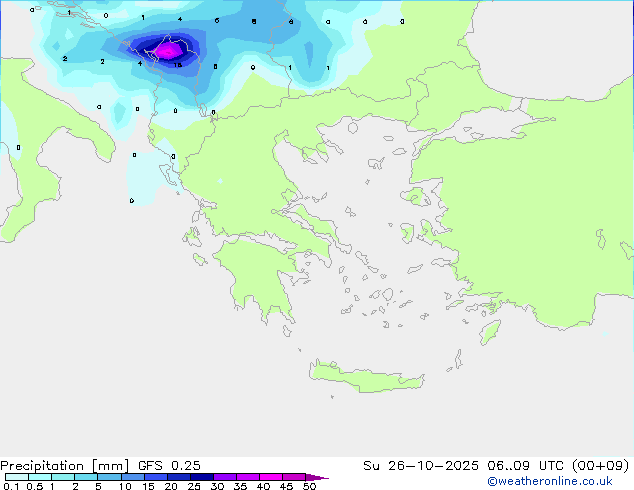Click the island of Crete on map
634x490 pixels.
point(366,377)
